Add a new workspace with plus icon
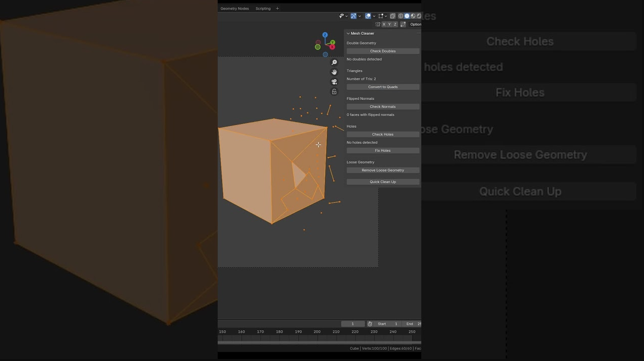 (x=277, y=9)
